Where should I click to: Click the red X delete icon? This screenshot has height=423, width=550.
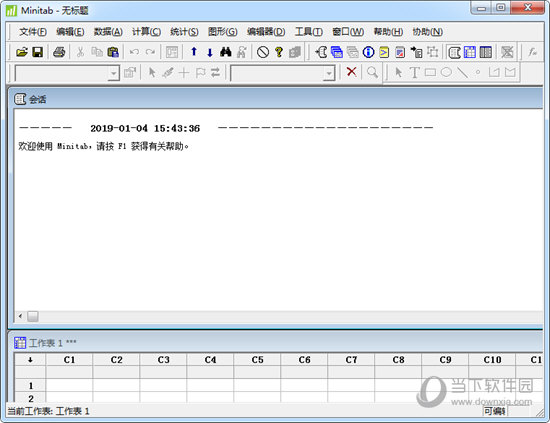click(351, 72)
